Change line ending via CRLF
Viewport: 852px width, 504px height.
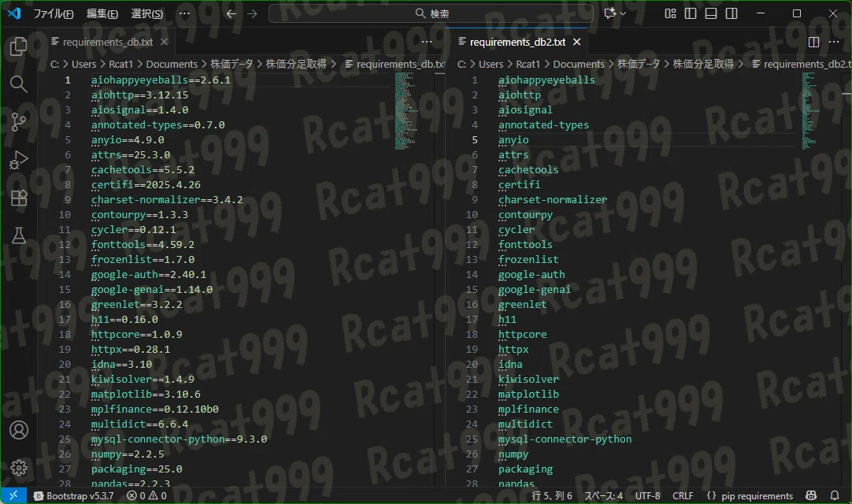pos(683,496)
